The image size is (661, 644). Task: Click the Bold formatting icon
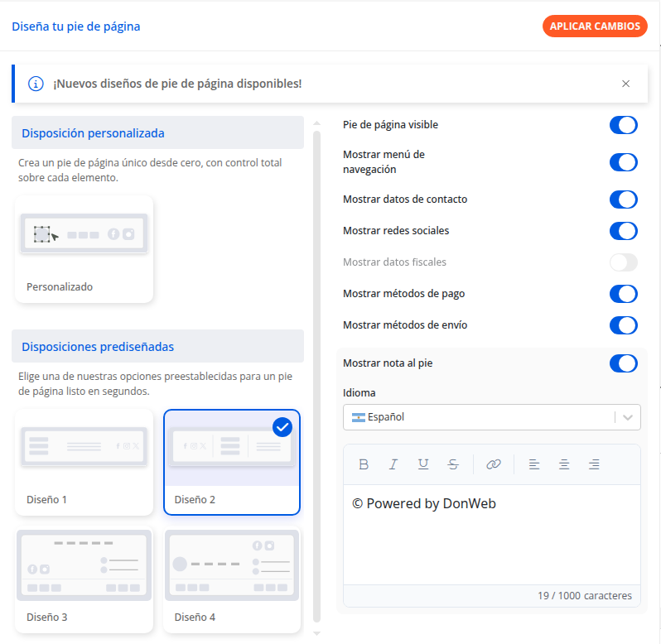364,464
